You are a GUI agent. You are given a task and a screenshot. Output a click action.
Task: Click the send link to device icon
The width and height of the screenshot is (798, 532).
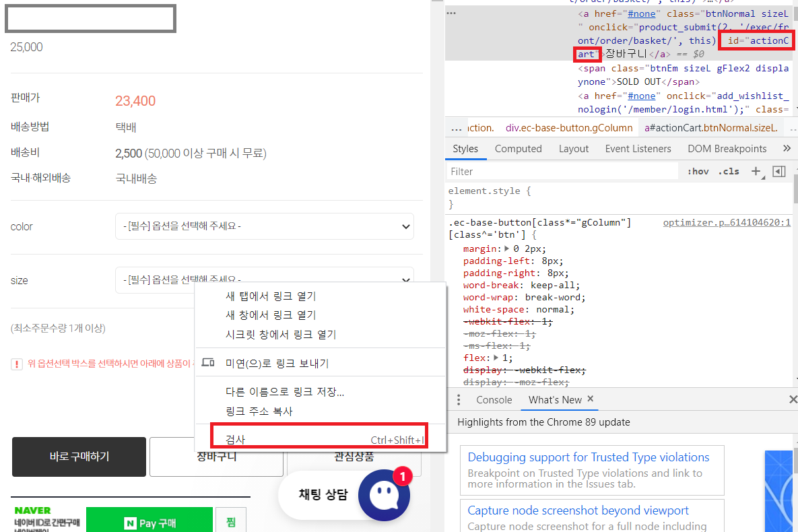click(x=208, y=363)
